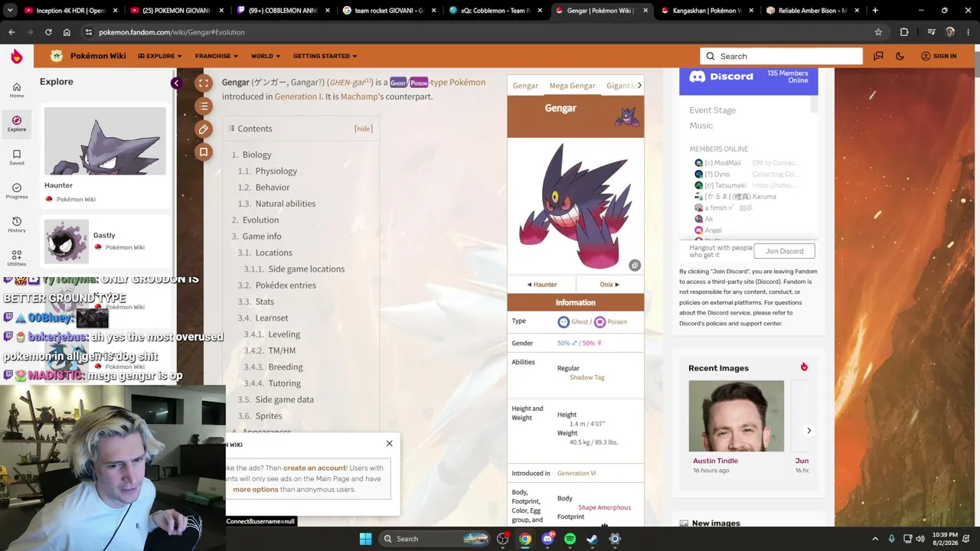This screenshot has width=980, height=551.
Task: Open the Shadow Tag ability link
Action: pos(586,377)
